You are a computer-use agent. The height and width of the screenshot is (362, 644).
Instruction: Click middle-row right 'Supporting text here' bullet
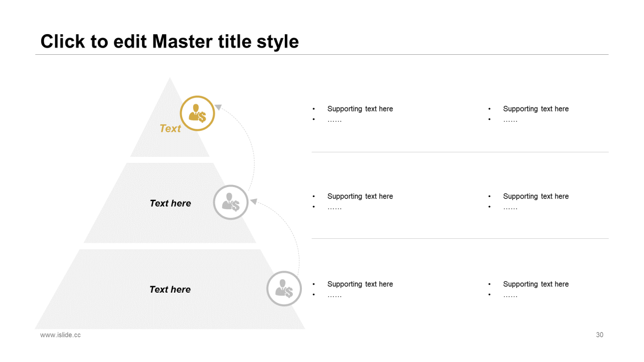coord(536,196)
